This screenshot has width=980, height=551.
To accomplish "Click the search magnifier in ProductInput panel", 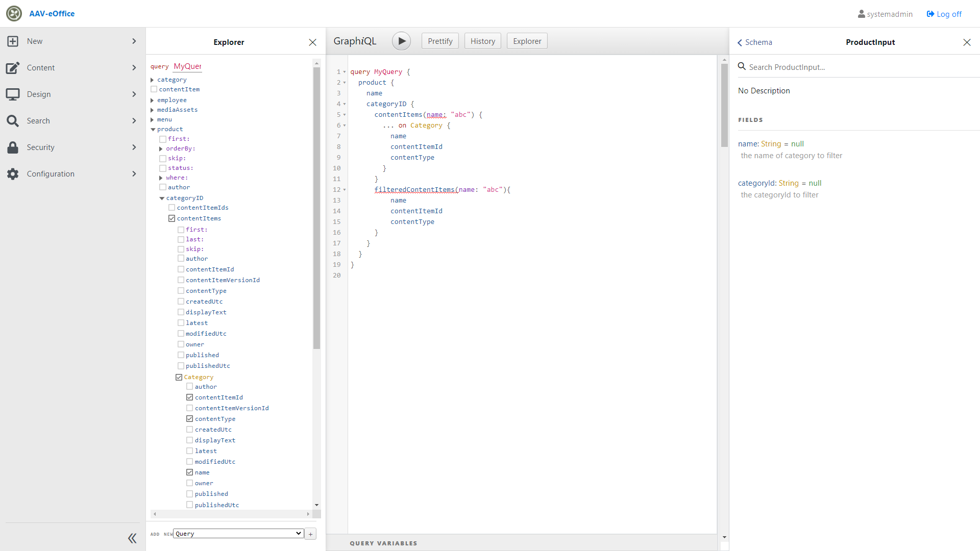I will click(x=742, y=67).
